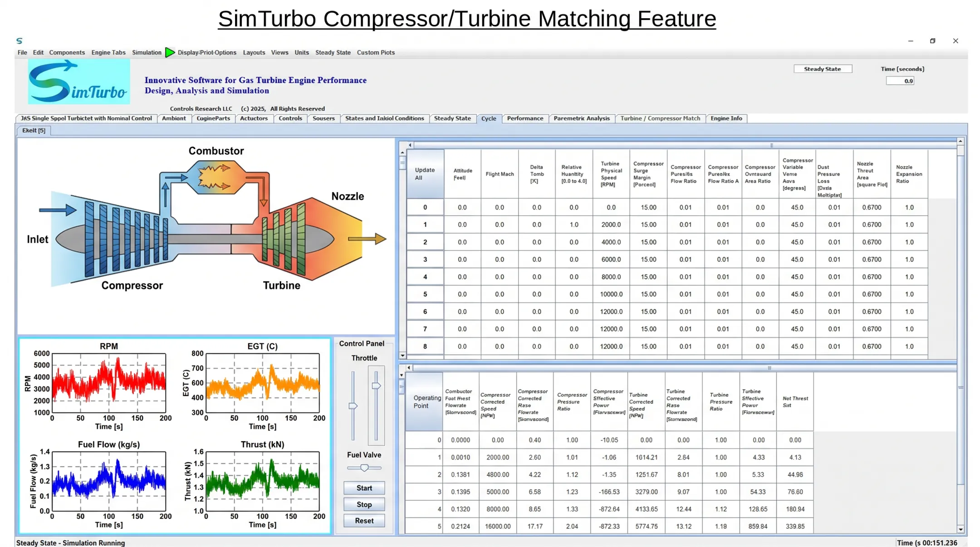
Task: Click the 0.2124 fuel flowrate cell
Action: (461, 527)
